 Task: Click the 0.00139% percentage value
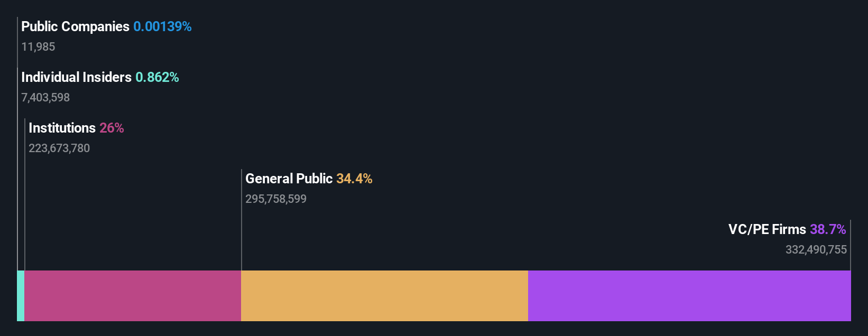click(x=162, y=26)
